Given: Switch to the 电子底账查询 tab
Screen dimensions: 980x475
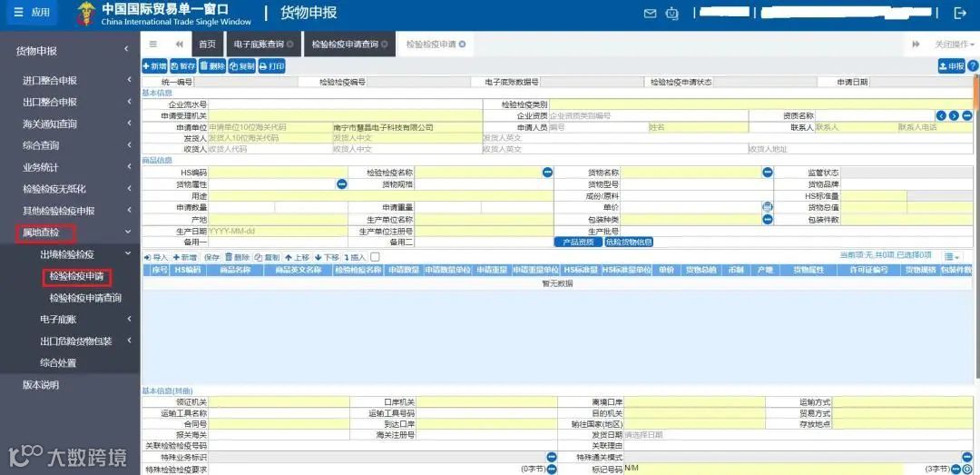Looking at the screenshot, I should (x=259, y=45).
